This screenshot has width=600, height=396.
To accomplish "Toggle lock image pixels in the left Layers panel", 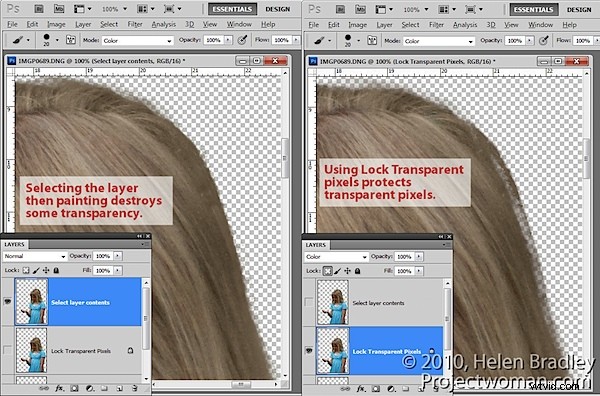I will pos(36,271).
